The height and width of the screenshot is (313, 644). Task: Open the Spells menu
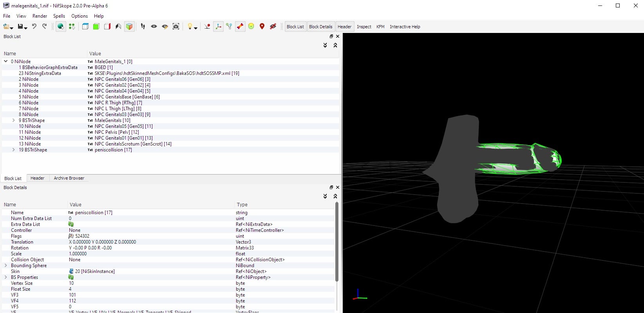click(x=59, y=16)
